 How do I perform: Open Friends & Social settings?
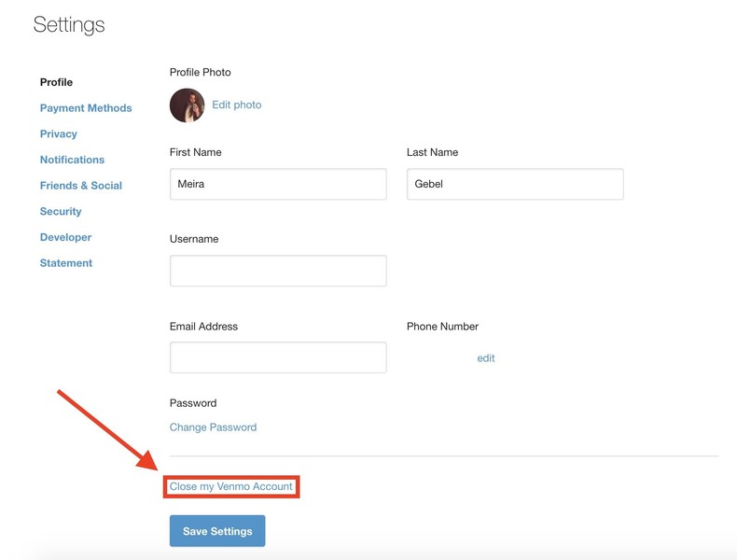coord(81,186)
